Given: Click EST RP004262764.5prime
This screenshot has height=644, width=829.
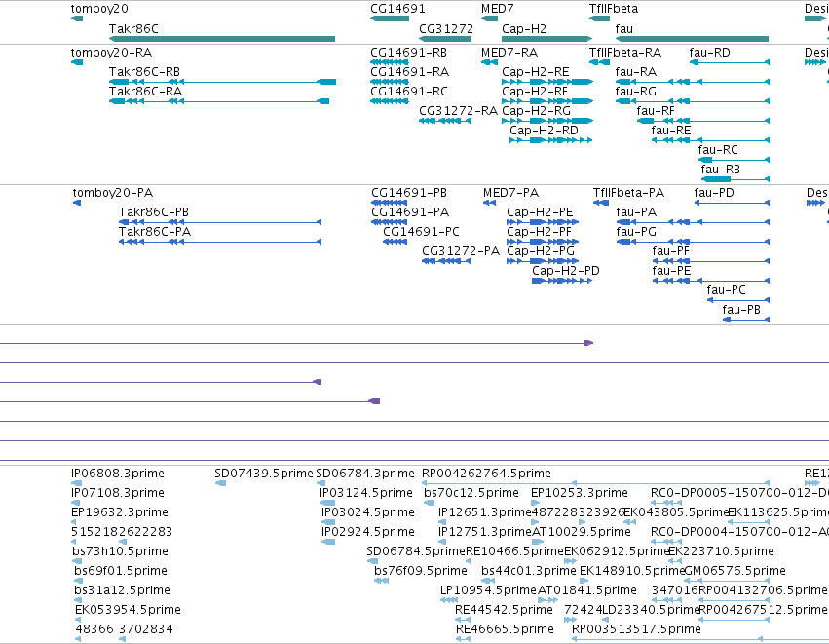Looking at the screenshot, I should (595, 483).
